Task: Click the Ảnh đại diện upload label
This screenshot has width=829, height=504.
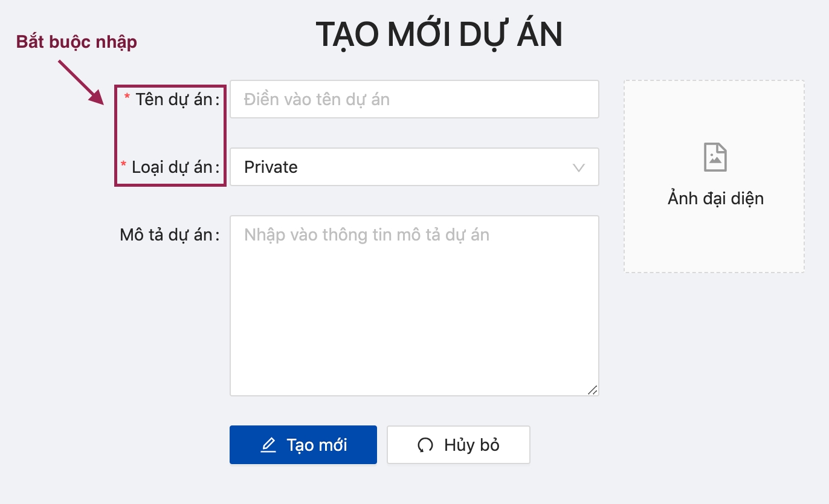Action: pos(715,198)
